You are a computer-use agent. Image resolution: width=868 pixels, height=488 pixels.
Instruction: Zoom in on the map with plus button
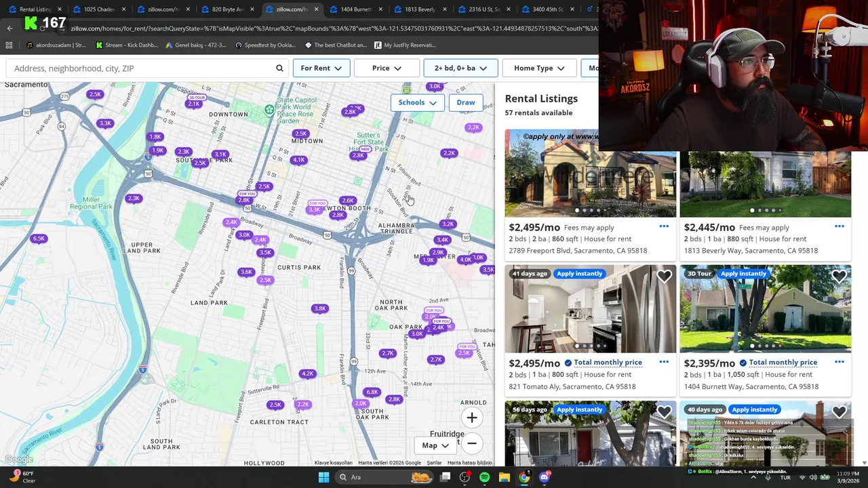coord(472,418)
